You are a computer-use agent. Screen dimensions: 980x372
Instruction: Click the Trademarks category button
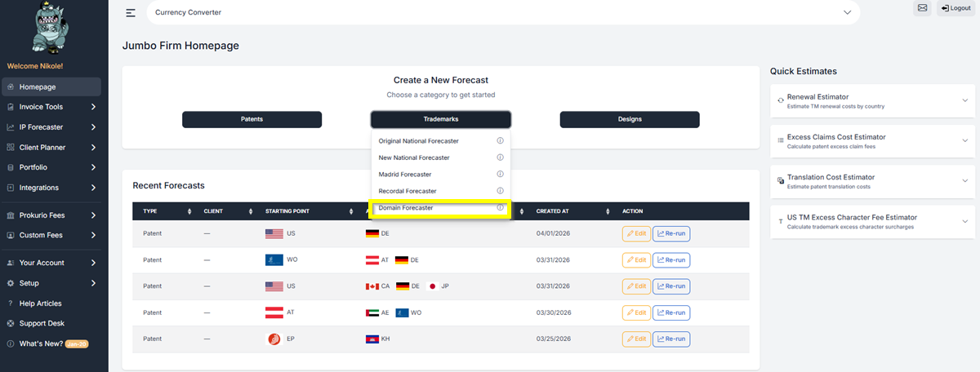point(441,119)
